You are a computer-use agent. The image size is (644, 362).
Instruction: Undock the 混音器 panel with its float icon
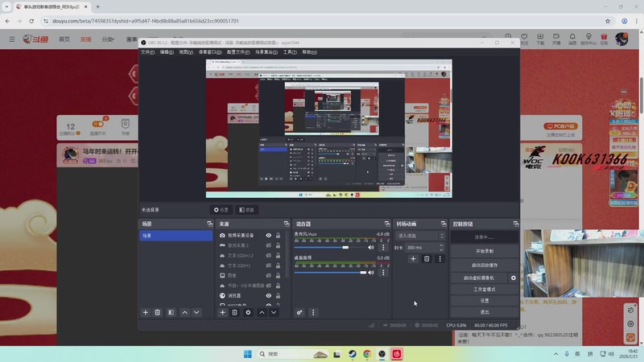(387, 224)
